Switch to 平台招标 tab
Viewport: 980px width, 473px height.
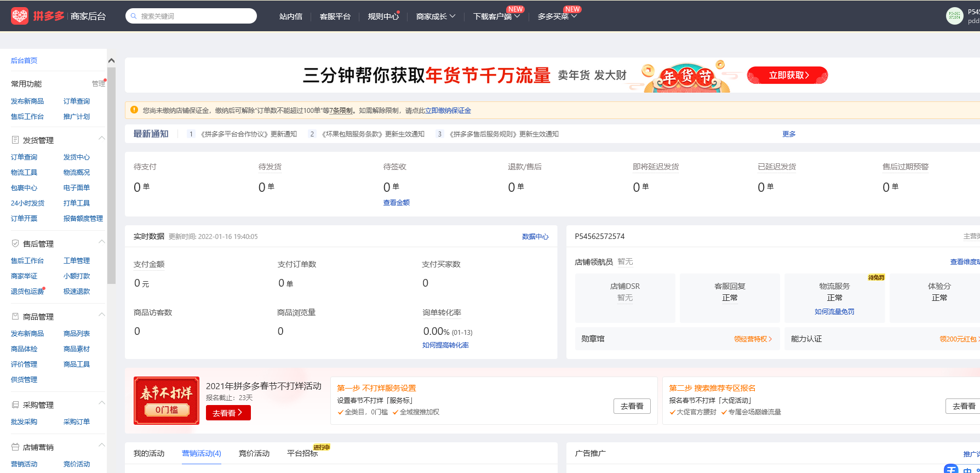coord(302,453)
